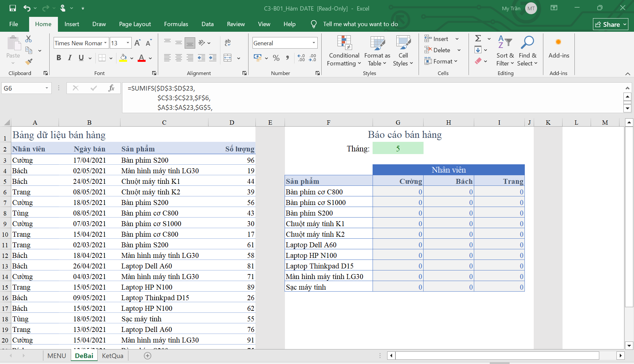Click the Format Painter brush icon

(x=29, y=61)
